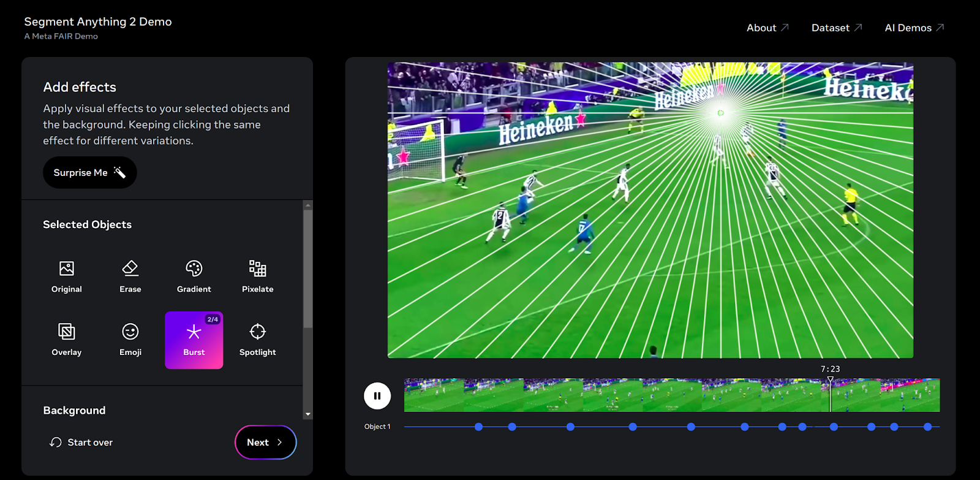Click the video preview frame
The image size is (980, 480).
650,210
